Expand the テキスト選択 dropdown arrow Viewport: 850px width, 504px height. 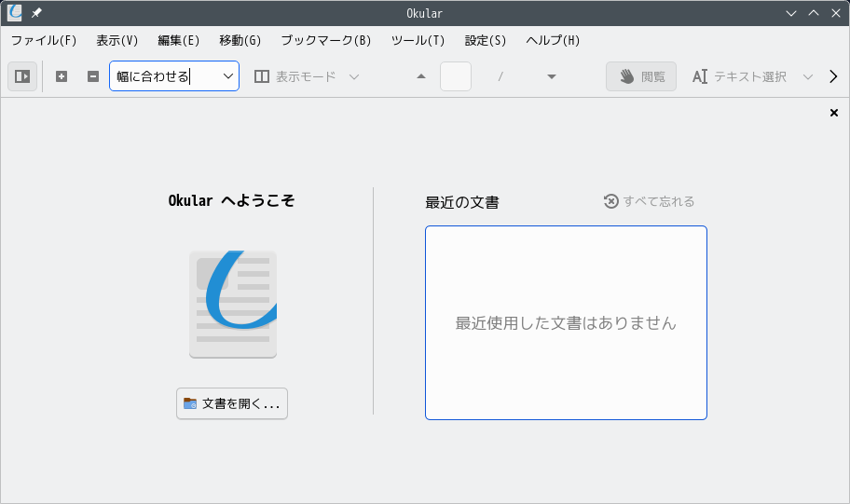(808, 76)
